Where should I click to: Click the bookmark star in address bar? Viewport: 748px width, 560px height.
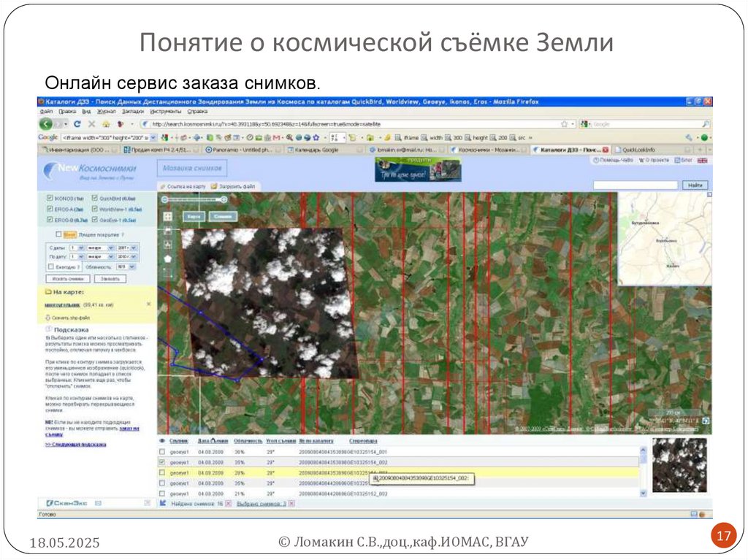pos(564,124)
